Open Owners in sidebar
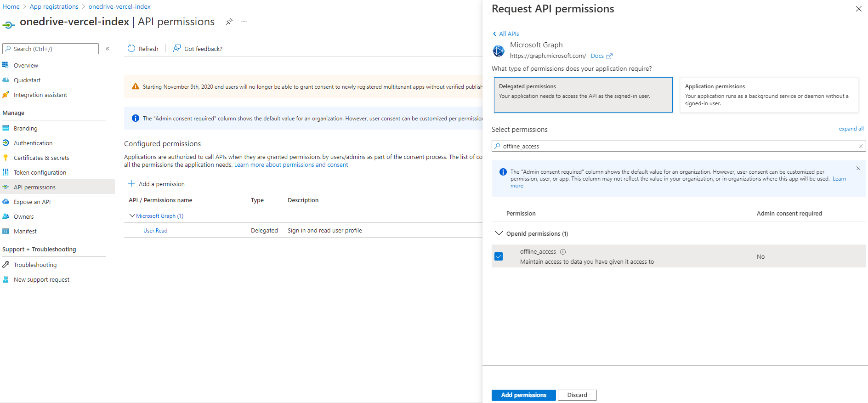This screenshot has height=403, width=868. (24, 216)
